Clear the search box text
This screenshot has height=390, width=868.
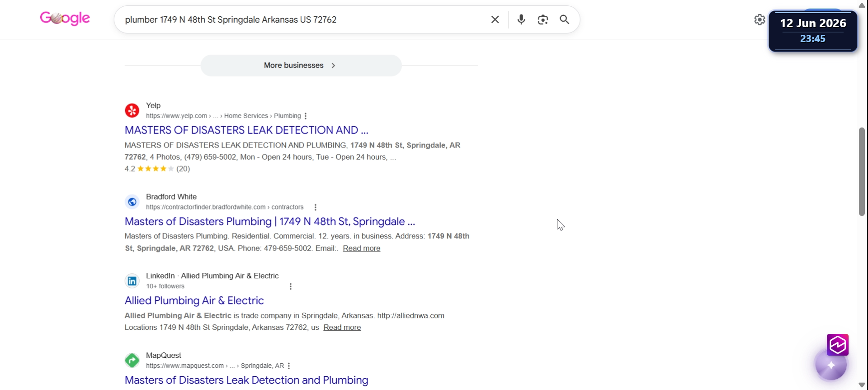495,19
